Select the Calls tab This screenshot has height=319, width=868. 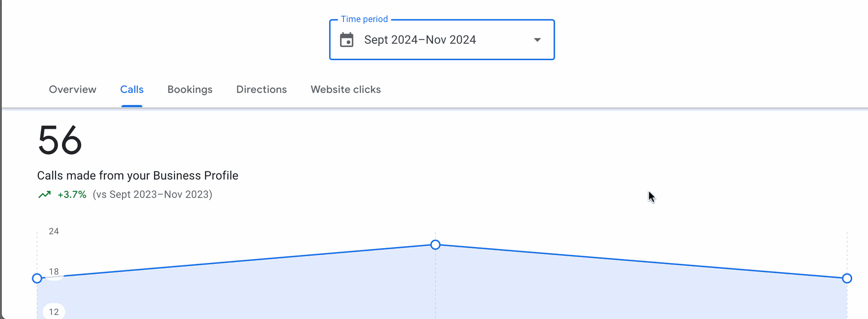click(132, 90)
